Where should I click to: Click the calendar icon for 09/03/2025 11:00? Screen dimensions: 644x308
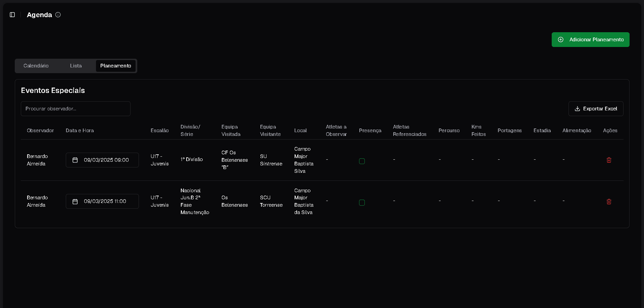point(75,201)
